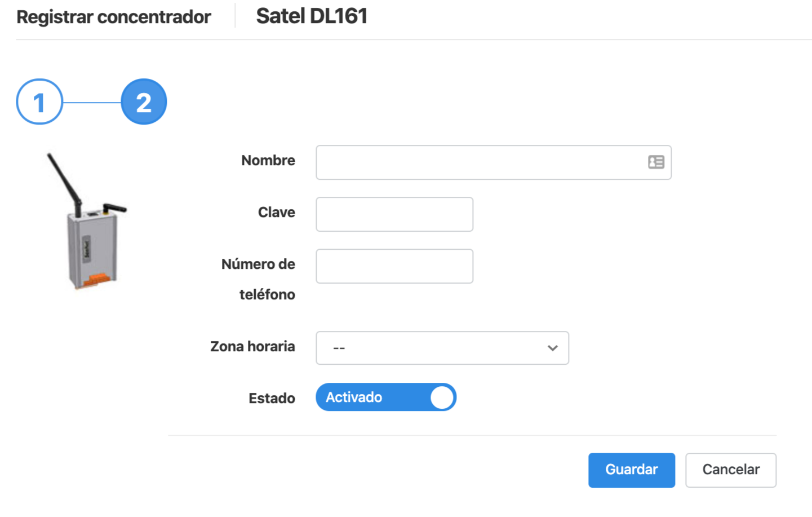
Task: Select the step 2 circle indicator
Action: 144,102
